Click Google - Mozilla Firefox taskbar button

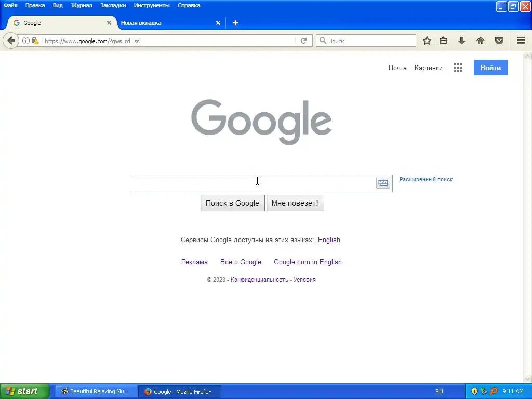pyautogui.click(x=180, y=391)
